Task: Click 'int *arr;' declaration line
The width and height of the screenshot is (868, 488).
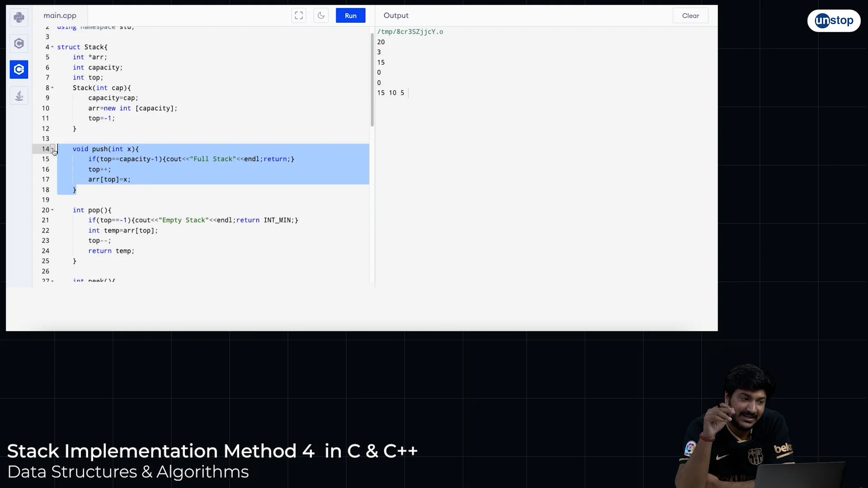Action: coord(90,57)
